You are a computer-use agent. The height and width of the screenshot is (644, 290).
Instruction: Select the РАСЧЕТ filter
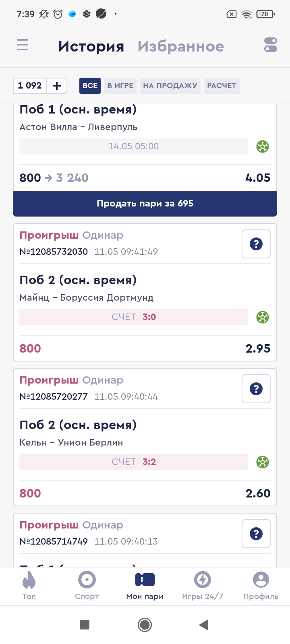point(222,85)
